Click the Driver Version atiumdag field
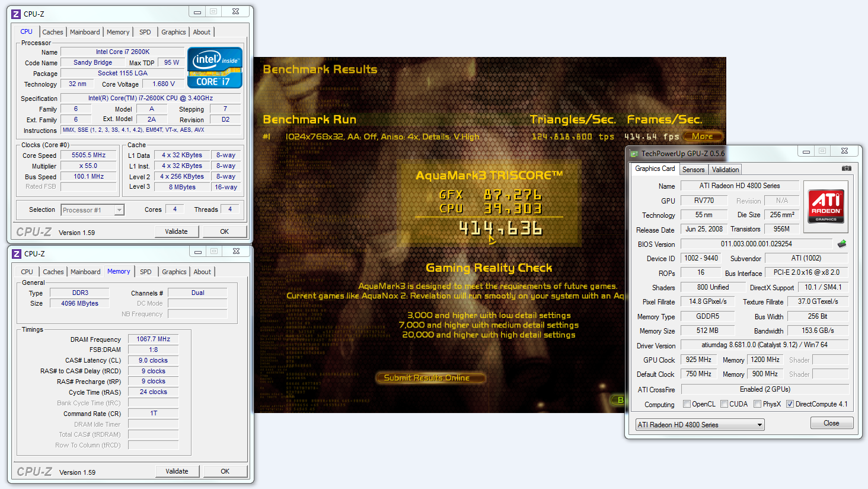This screenshot has width=868, height=489. [765, 345]
